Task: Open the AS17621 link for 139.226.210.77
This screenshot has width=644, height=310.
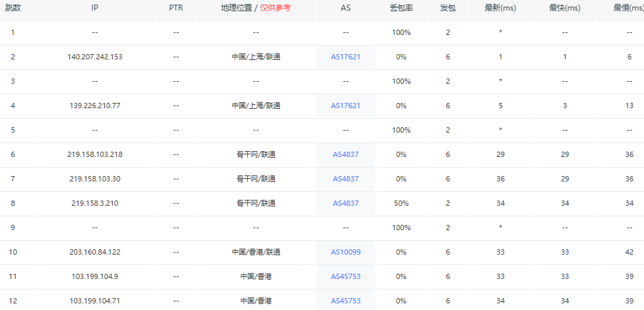Action: pyautogui.click(x=345, y=106)
